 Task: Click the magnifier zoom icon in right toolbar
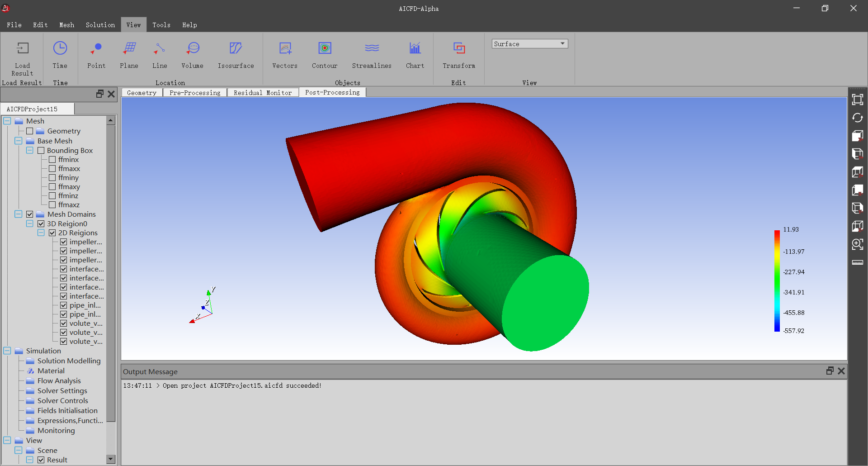858,244
